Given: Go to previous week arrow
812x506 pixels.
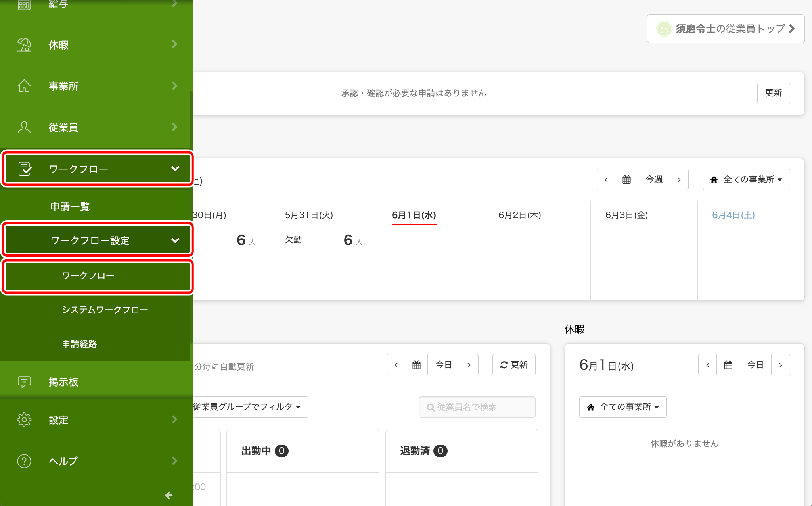Looking at the screenshot, I should 606,179.
